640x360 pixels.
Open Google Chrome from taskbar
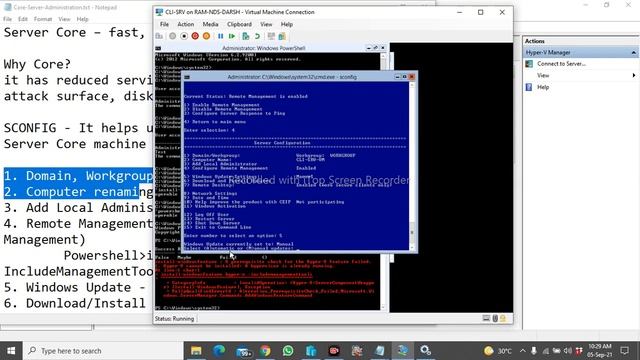pyautogui.click(x=265, y=351)
